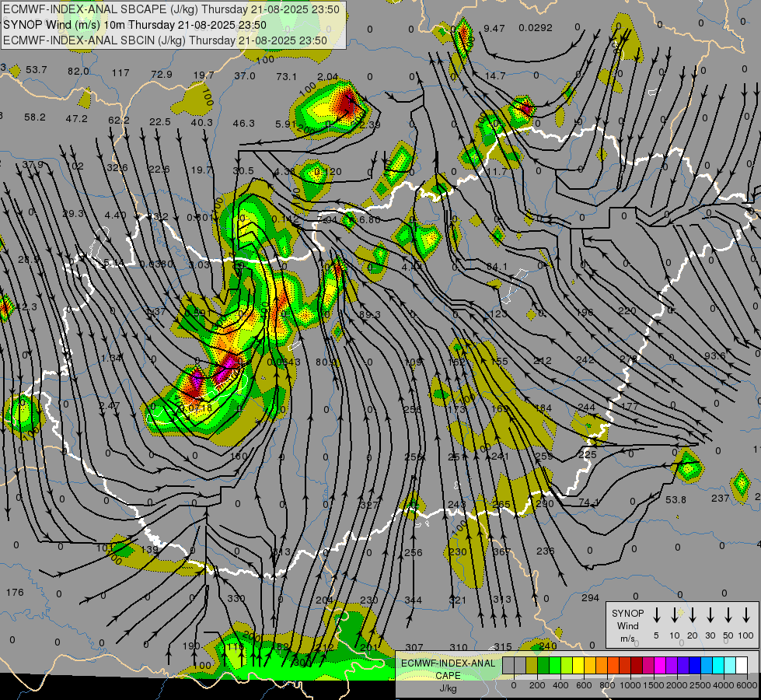Click the map value 265
761x700 pixels.
pyautogui.click(x=501, y=504)
